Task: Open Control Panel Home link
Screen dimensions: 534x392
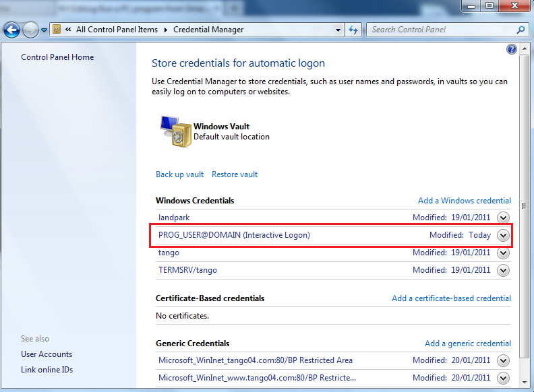Action: pos(57,57)
